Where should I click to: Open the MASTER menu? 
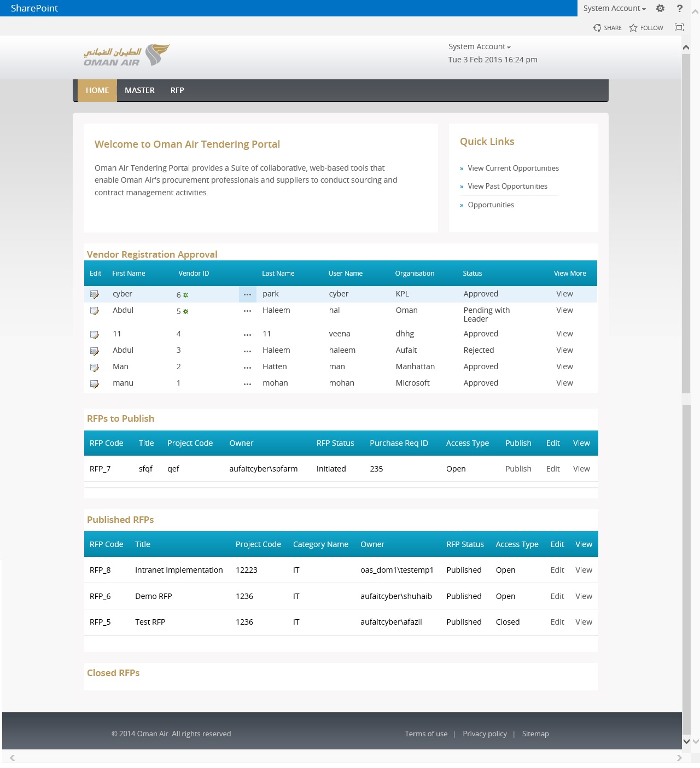(x=139, y=90)
